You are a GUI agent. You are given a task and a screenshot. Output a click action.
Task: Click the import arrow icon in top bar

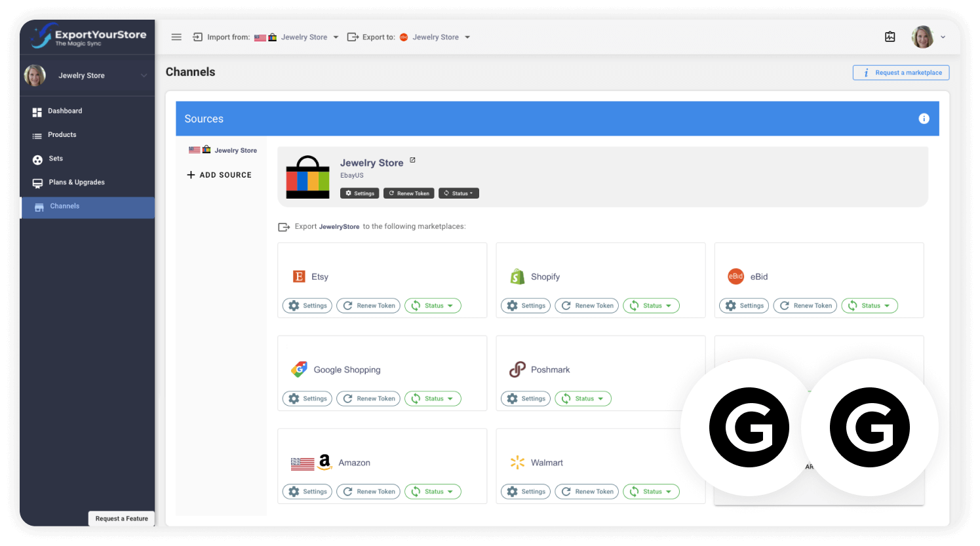(197, 37)
